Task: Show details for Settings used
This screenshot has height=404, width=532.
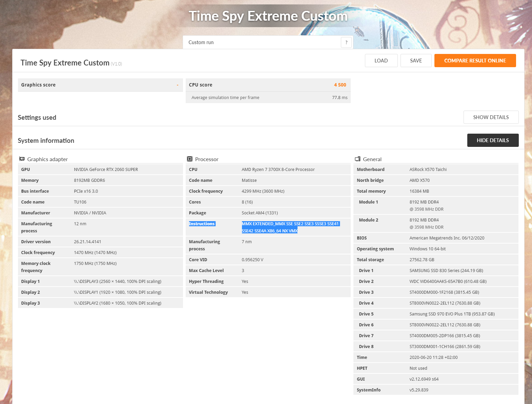Action: point(491,117)
